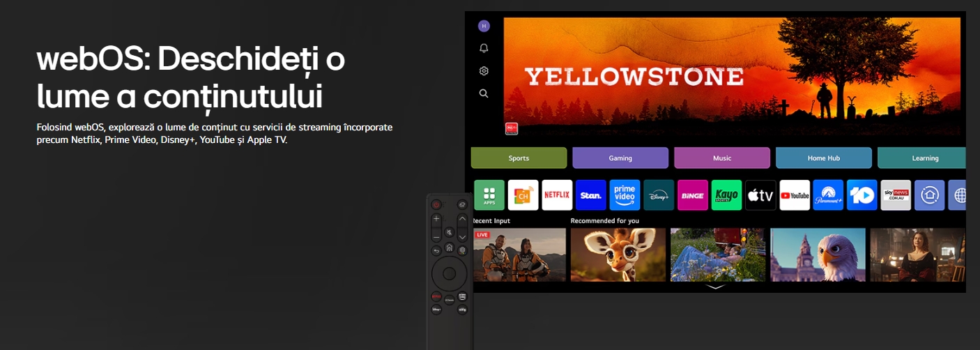Screen dimensions: 980x350
Task: Launch the Kayo Sports app tile
Action: (726, 195)
